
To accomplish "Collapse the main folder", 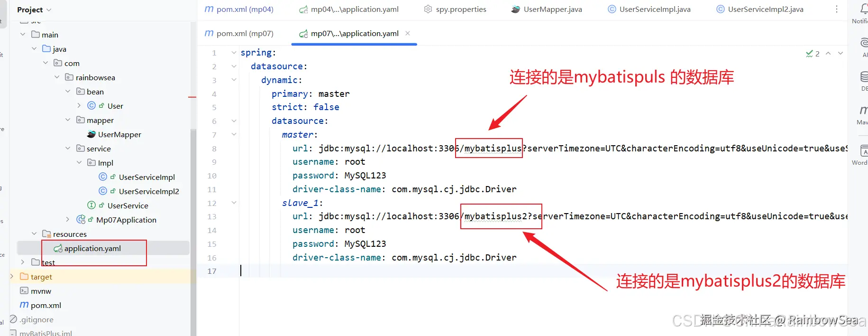I will click(x=23, y=35).
